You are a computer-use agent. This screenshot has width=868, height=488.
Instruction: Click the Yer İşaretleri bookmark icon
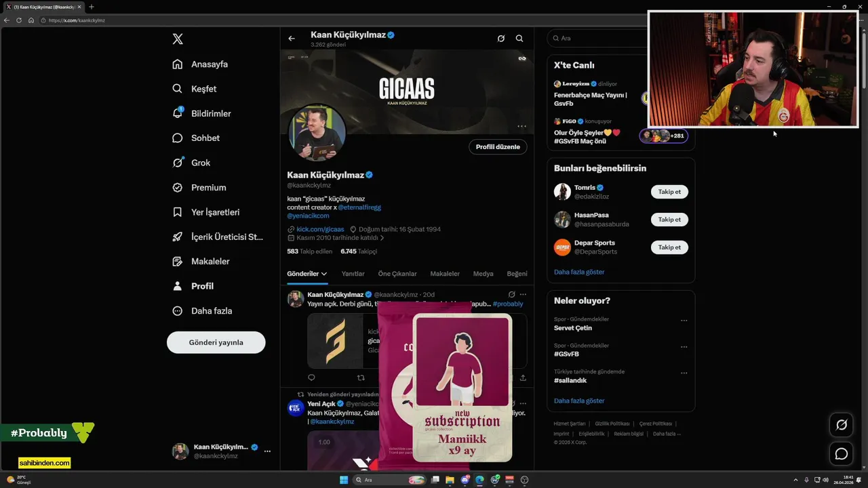click(x=177, y=212)
